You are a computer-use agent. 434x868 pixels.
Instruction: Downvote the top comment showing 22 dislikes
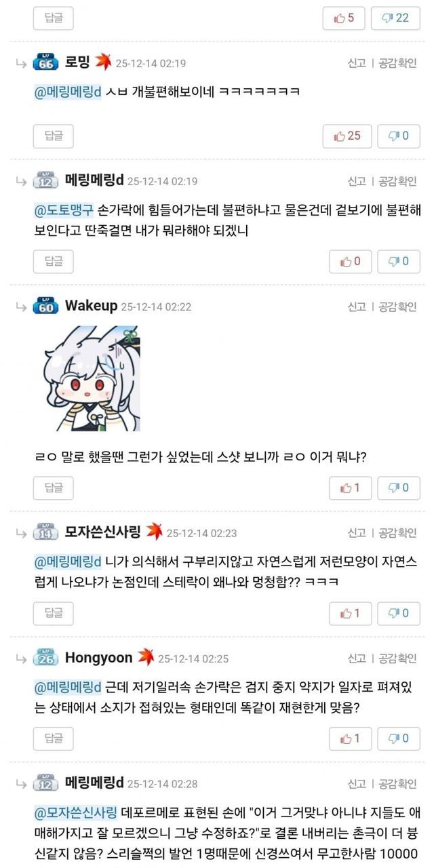pyautogui.click(x=399, y=18)
